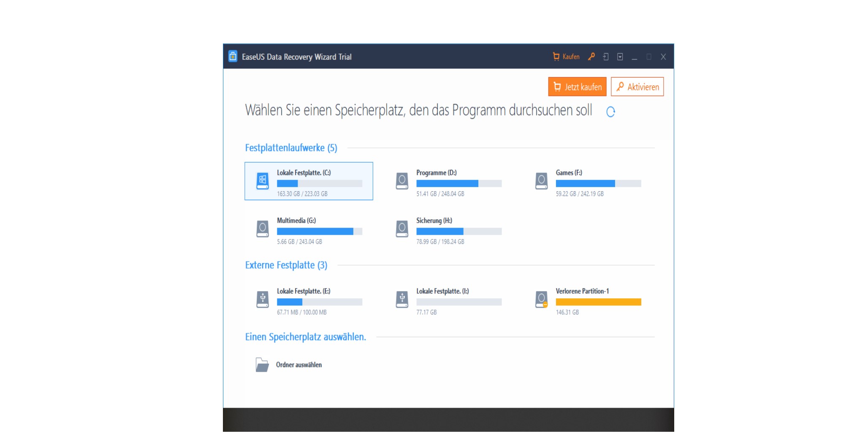The image size is (868, 436).
Task: Click the size text 67.71 MB / 100.00 MB
Action: click(301, 312)
